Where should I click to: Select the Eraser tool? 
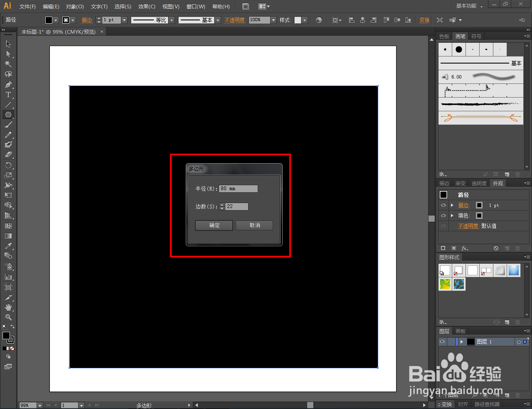[x=8, y=154]
